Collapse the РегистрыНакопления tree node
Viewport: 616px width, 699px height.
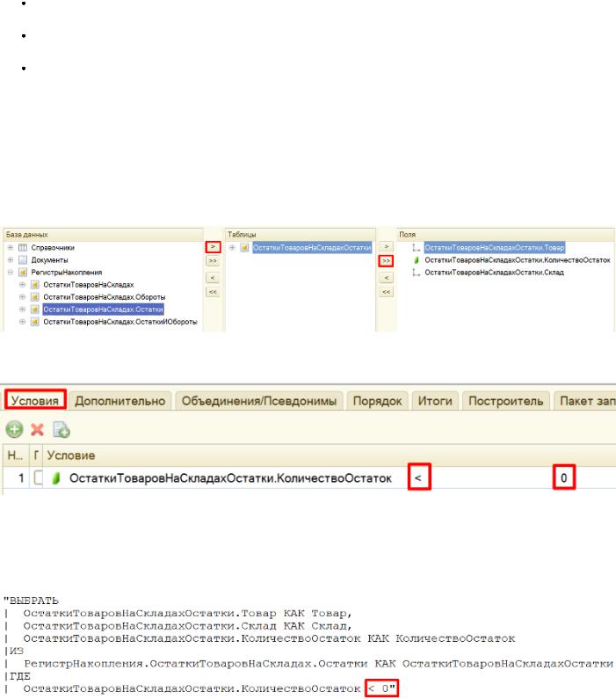10,273
